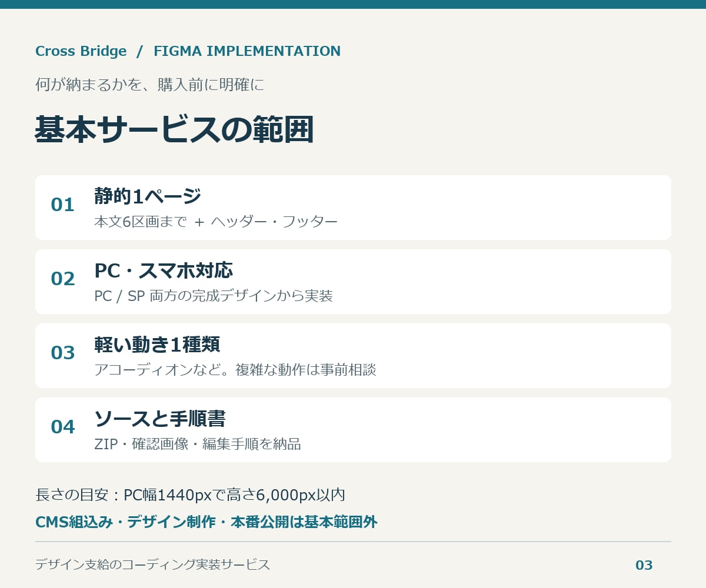
Task: Select the description "本文6区画まで + ヘッダー・フッター"
Action: [216, 222]
